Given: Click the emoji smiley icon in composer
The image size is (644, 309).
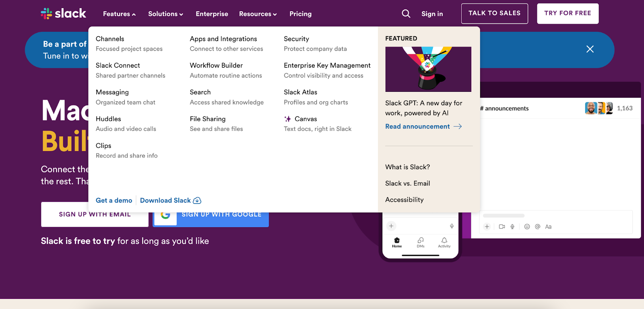Looking at the screenshot, I should tap(527, 227).
